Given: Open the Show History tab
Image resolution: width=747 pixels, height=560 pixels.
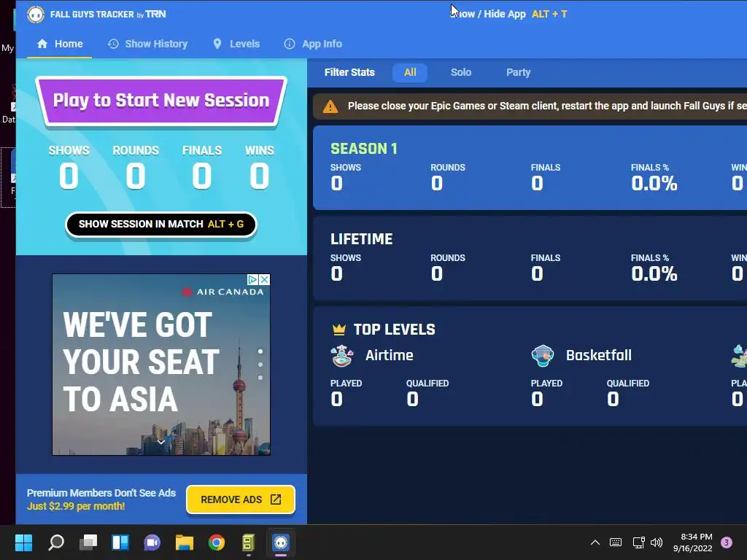Looking at the screenshot, I should [x=147, y=44].
